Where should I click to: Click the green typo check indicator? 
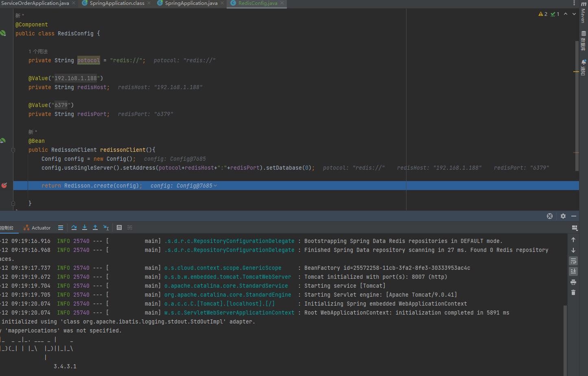point(555,14)
